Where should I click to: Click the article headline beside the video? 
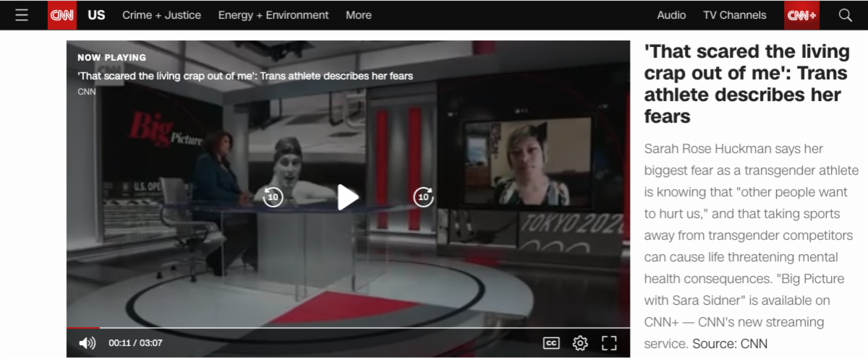(x=746, y=83)
